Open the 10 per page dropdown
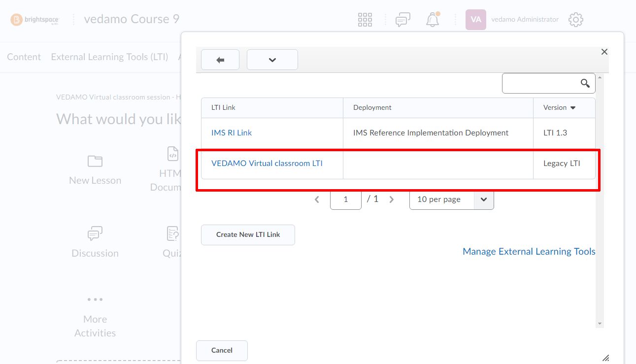636x364 pixels. coord(451,199)
